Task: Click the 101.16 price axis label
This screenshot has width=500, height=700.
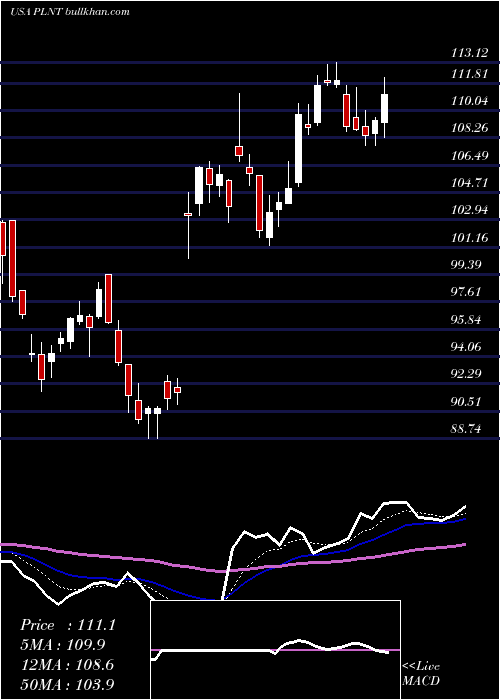Action: pyautogui.click(x=469, y=238)
